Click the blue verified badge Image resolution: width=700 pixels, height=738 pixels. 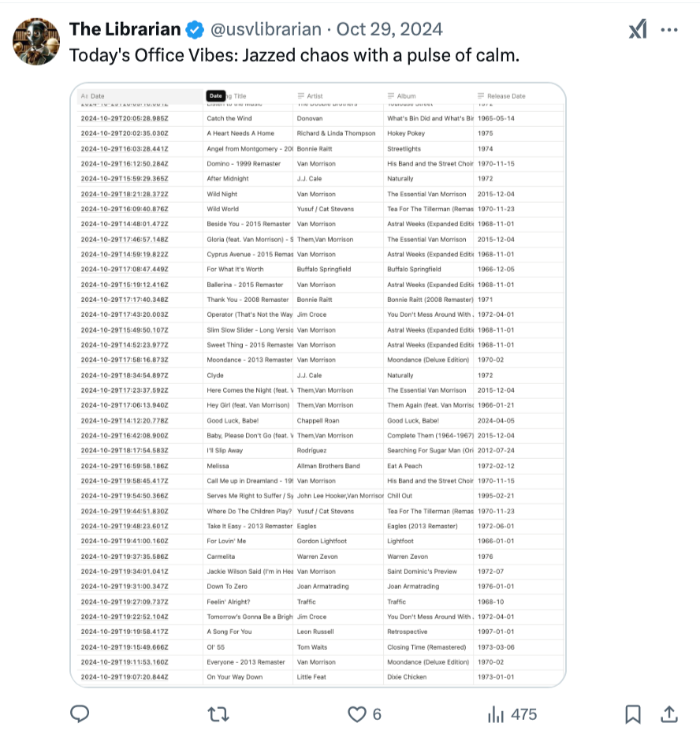(x=194, y=30)
